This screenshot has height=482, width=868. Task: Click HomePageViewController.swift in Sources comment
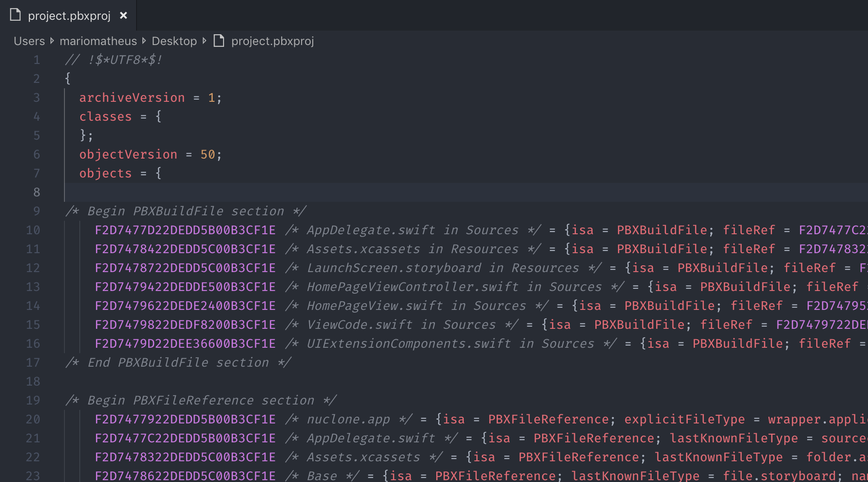tap(454, 287)
